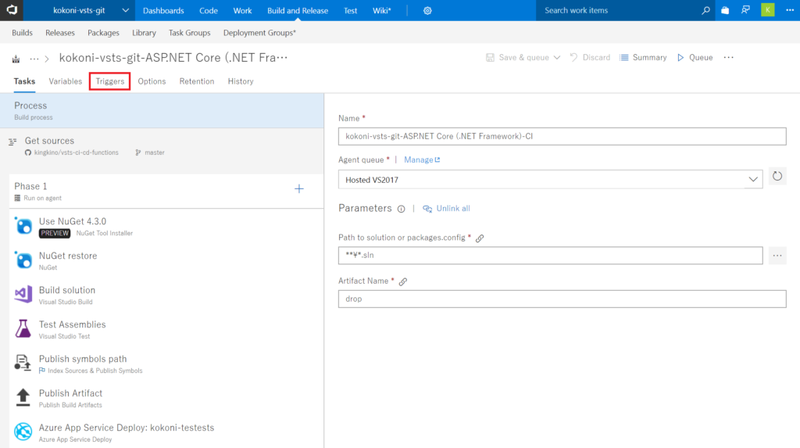Open Code in top navigation
Viewport: 800px width, 448px height.
point(208,11)
